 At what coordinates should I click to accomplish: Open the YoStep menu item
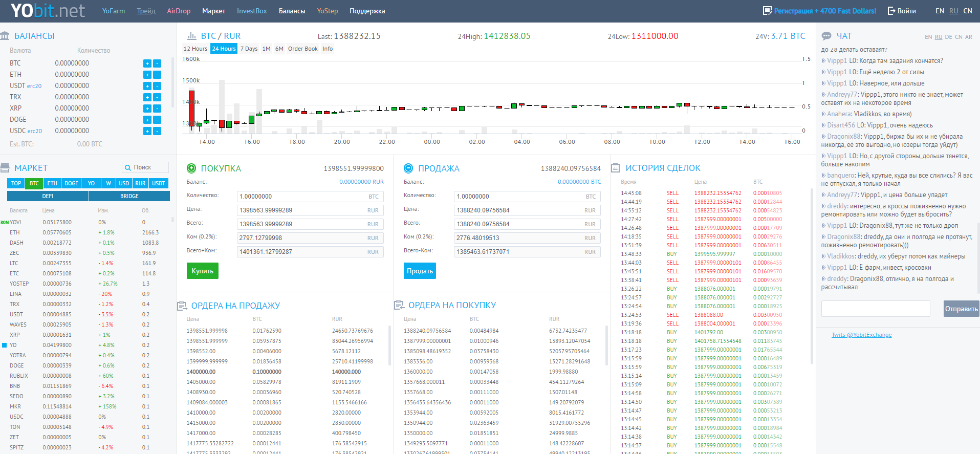328,11
